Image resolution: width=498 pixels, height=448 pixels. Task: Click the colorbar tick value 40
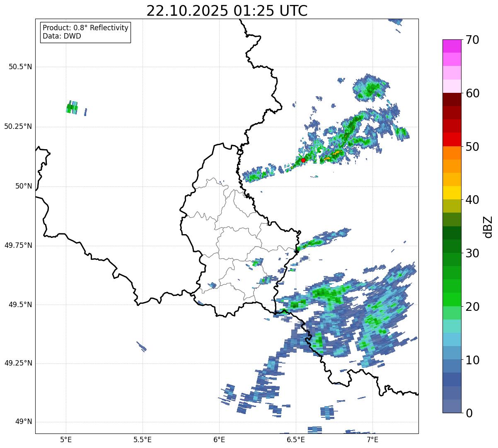[473, 200]
